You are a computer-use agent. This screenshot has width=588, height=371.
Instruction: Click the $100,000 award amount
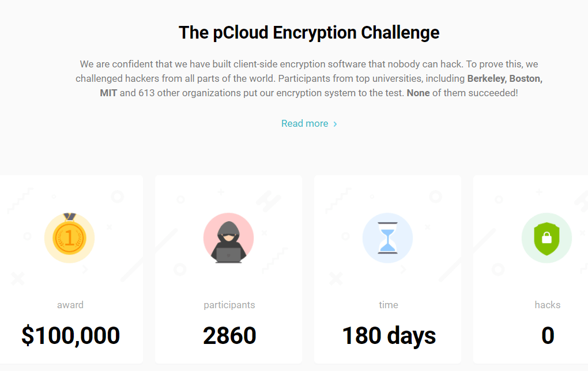[70, 335]
